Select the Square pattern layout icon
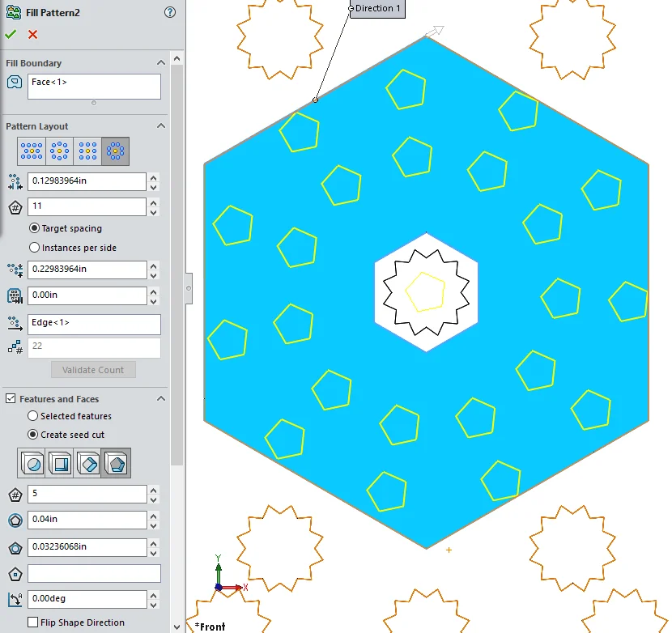The width and height of the screenshot is (672, 633). (x=87, y=151)
